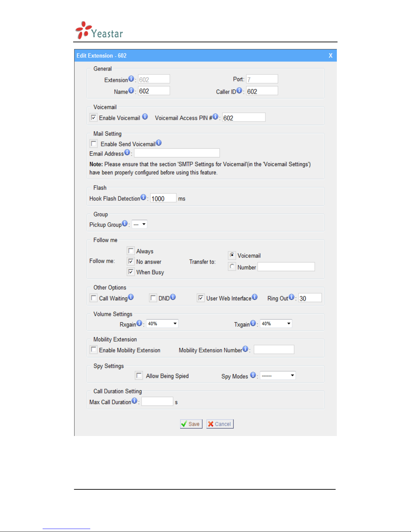This screenshot has height=532, width=411.
Task: Click the transfer Number input field
Action: 286,267
